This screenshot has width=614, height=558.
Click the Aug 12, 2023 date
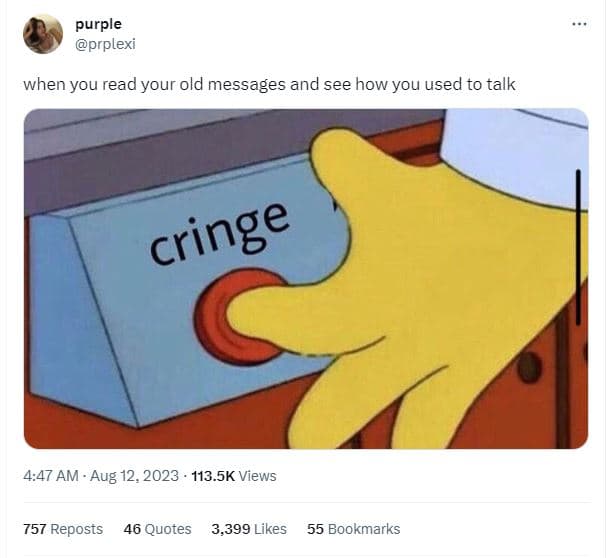(134, 476)
